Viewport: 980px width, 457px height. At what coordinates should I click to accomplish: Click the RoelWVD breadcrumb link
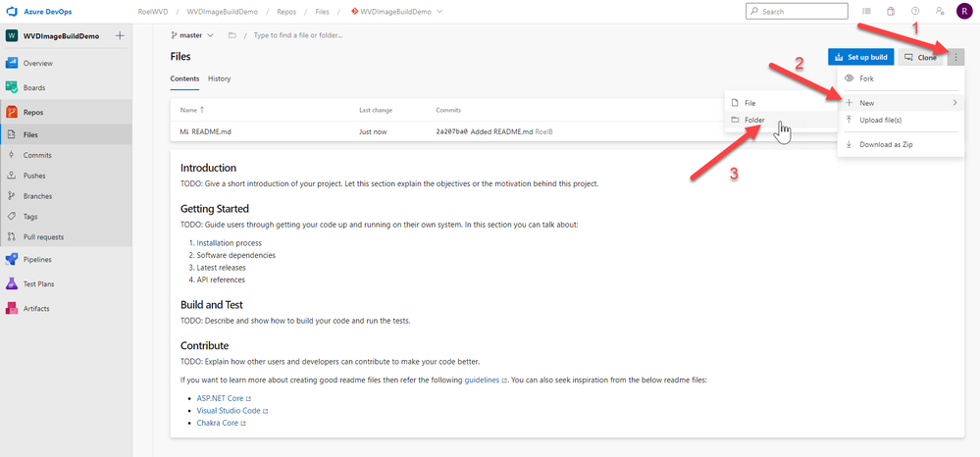[x=154, y=11]
